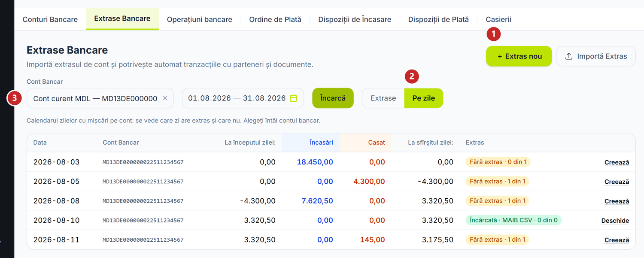Image resolution: width=644 pixels, height=258 pixels.
Task: Select the date cell 2026-08-08
Action: tap(56, 200)
